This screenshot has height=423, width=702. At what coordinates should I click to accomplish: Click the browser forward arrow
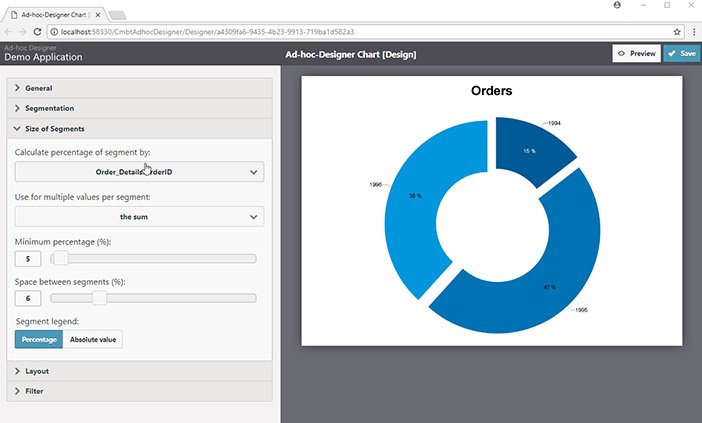22,32
